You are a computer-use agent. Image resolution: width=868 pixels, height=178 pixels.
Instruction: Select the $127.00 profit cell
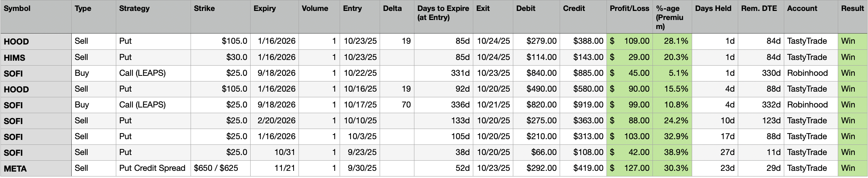click(636, 168)
